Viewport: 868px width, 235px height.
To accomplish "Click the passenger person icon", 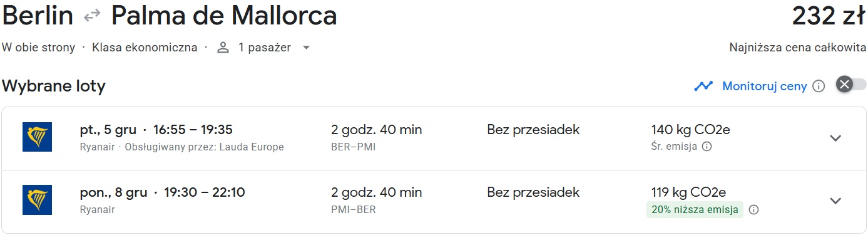I will 223,48.
